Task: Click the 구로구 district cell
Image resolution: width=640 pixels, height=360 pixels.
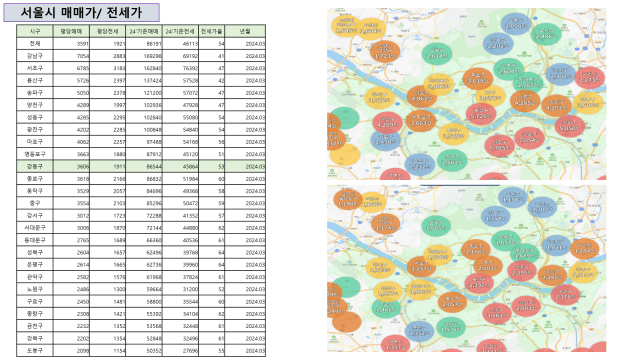Action: click(x=35, y=301)
